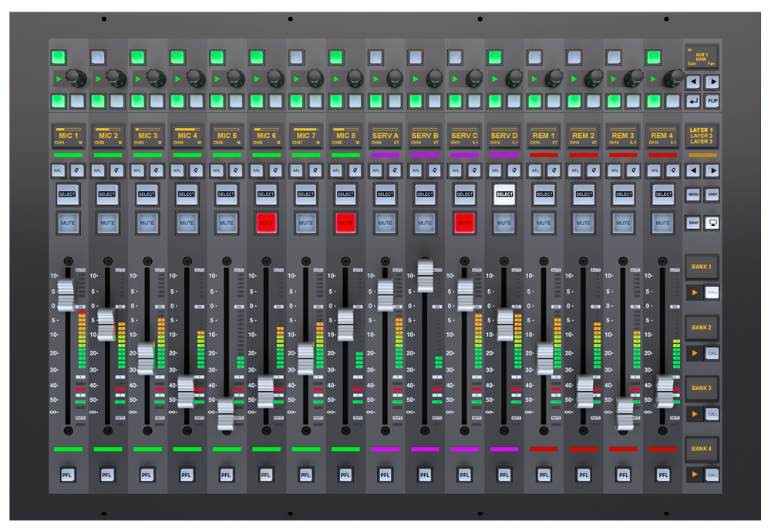Click the green arrow beside MIC 1 knob
The height and width of the screenshot is (532, 771).
(x=57, y=79)
